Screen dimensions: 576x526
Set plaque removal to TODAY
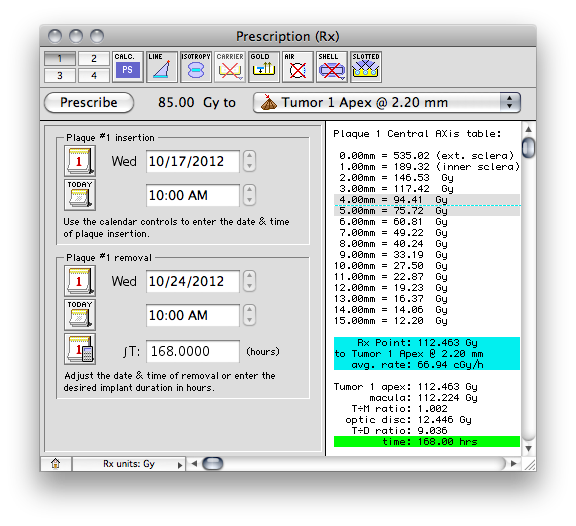80,315
